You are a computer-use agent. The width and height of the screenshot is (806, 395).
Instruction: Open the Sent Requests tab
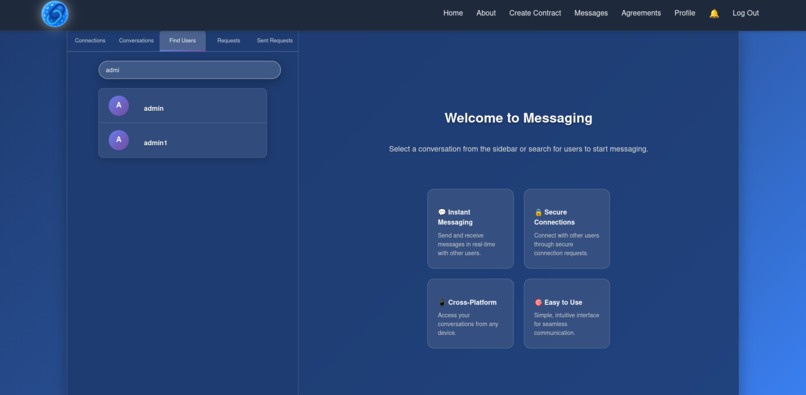tap(275, 41)
